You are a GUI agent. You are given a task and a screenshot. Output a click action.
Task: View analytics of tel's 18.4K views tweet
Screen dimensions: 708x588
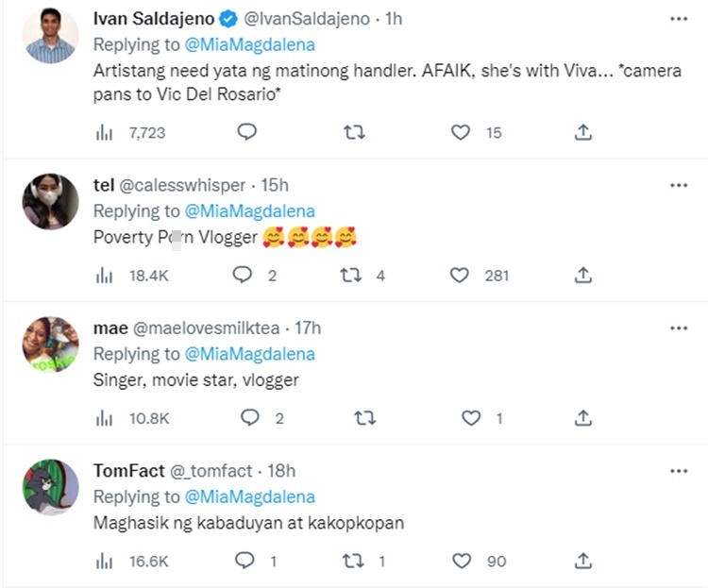tap(105, 276)
